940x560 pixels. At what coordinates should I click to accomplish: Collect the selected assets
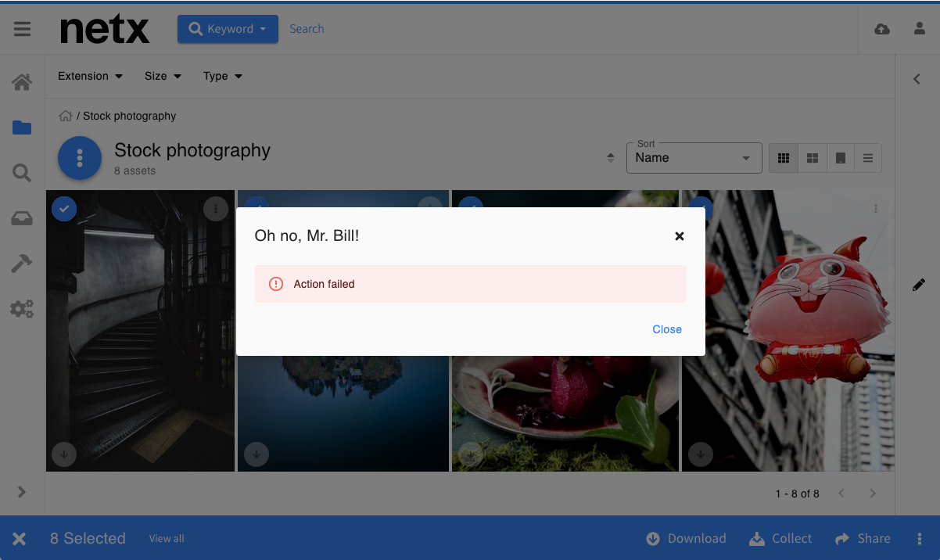(780, 538)
